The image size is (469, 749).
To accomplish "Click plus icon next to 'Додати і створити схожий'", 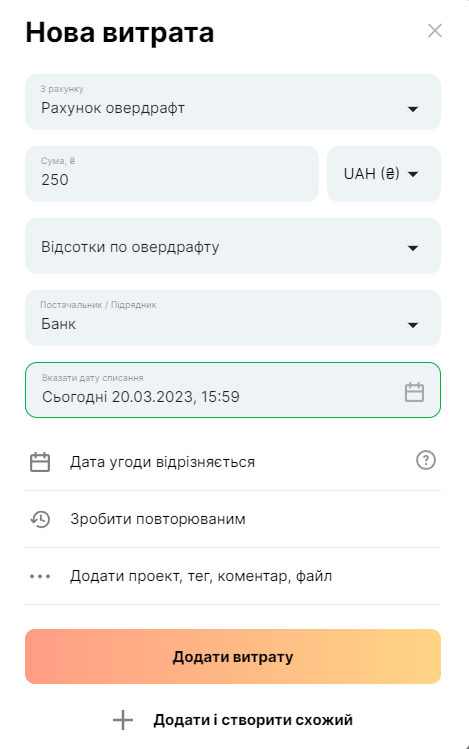I will 123,720.
